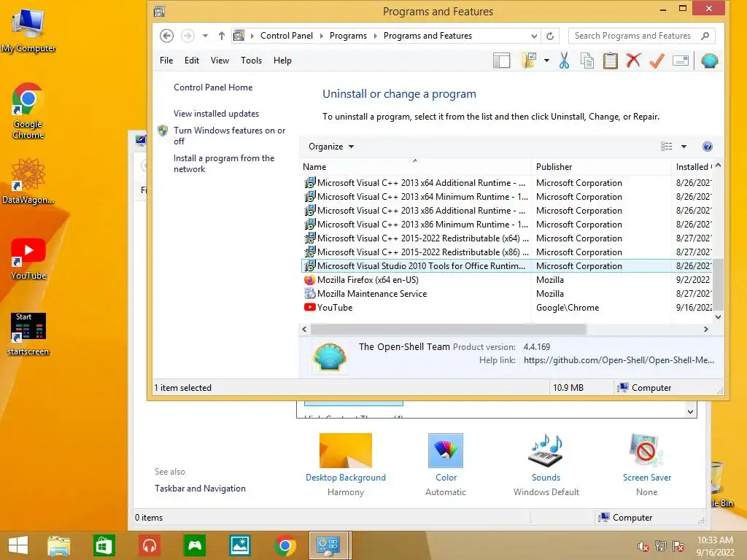Toggle the navigation pane toolbar icon
The image size is (747, 560).
[502, 61]
